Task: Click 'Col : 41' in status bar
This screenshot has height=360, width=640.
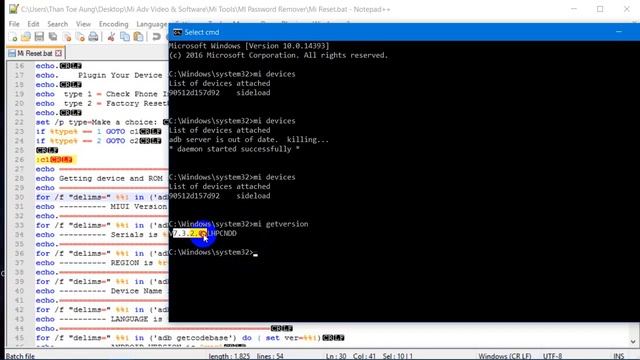Action: 364,356
